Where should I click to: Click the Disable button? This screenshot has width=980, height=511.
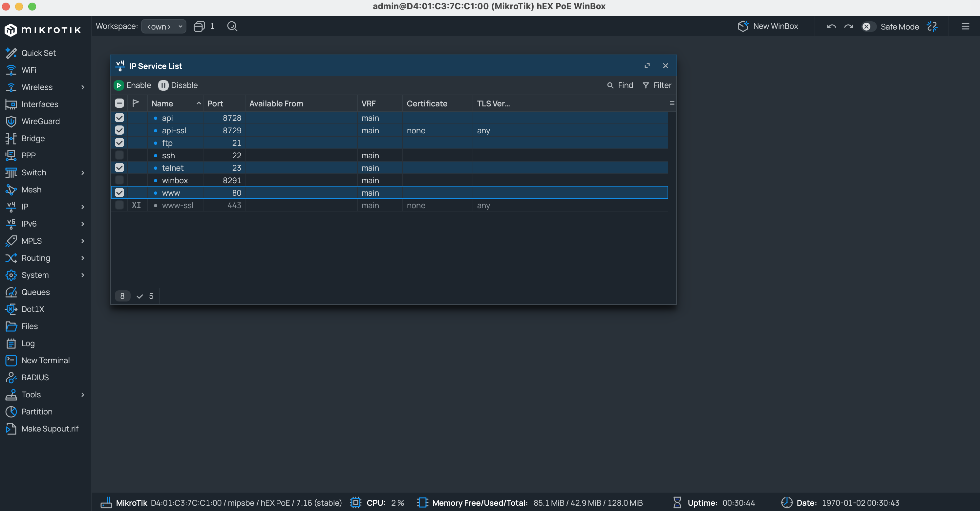[x=178, y=85]
